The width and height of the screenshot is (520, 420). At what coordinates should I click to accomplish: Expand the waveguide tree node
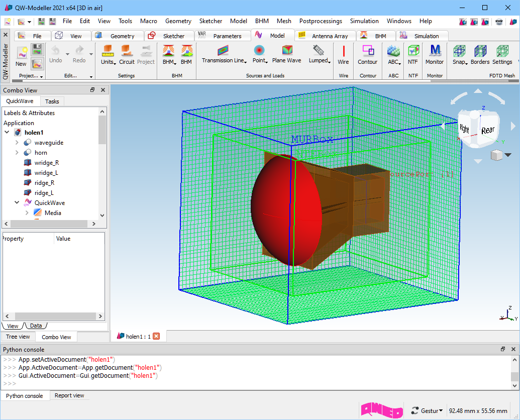pos(17,143)
